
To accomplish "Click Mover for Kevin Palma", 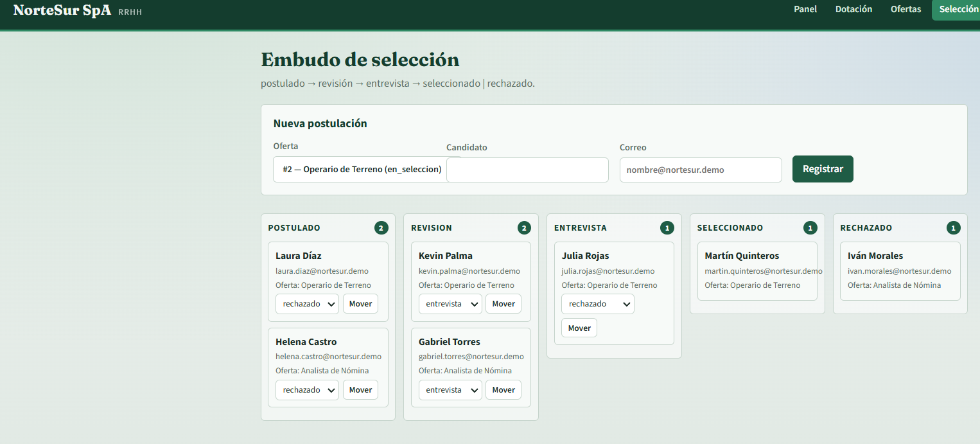I will [x=503, y=304].
